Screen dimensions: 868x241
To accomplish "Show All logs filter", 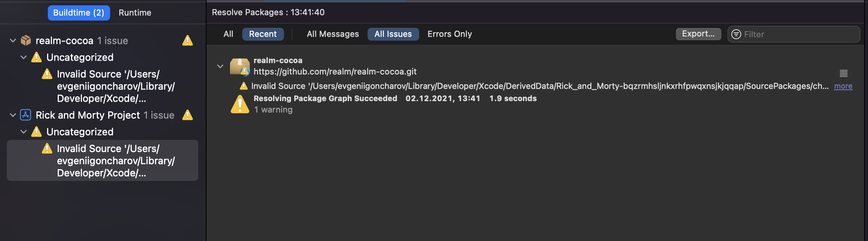I will coord(229,34).
